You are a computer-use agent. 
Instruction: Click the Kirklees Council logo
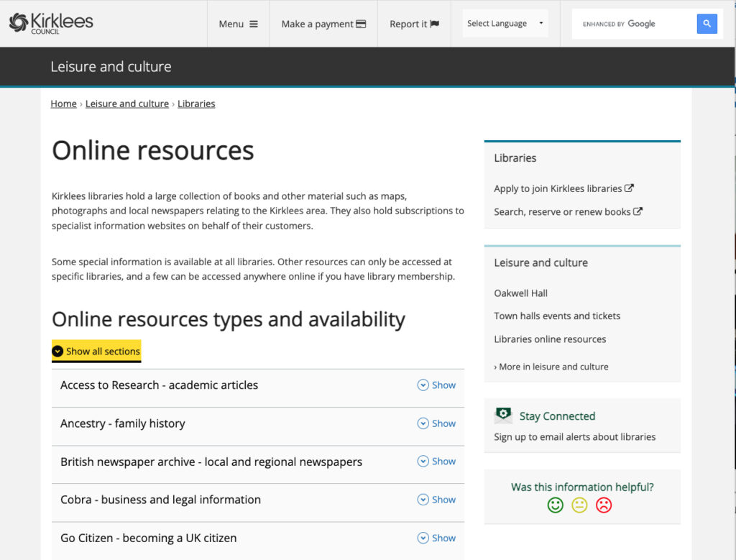click(x=51, y=23)
